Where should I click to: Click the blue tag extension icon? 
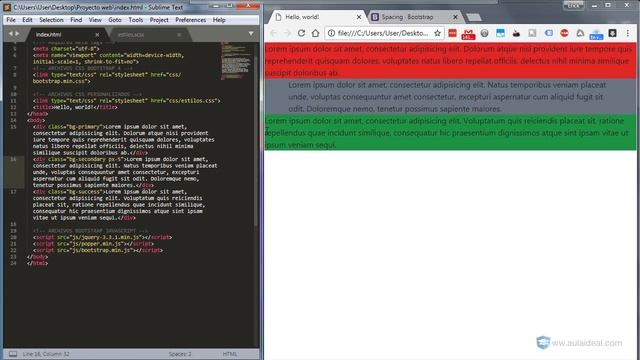549,33
